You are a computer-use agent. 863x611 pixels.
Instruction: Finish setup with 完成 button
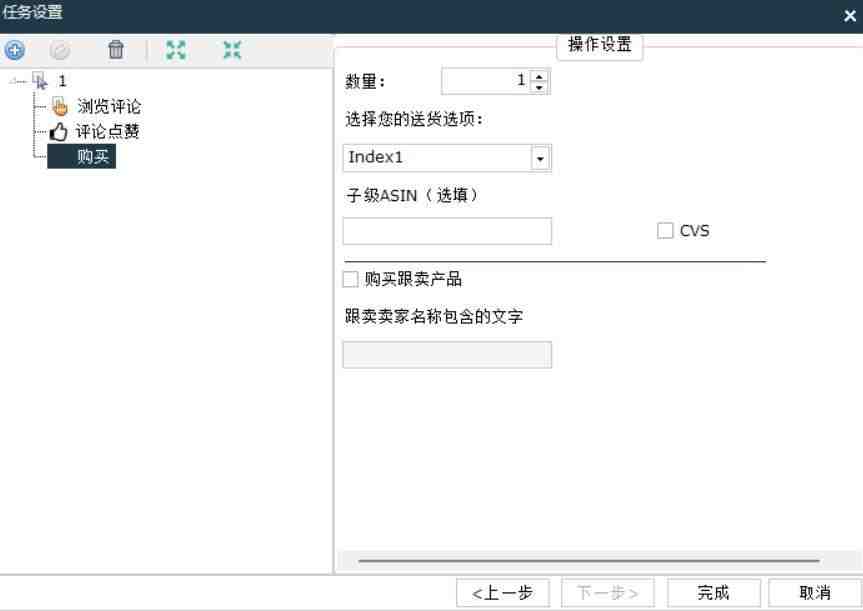714,593
